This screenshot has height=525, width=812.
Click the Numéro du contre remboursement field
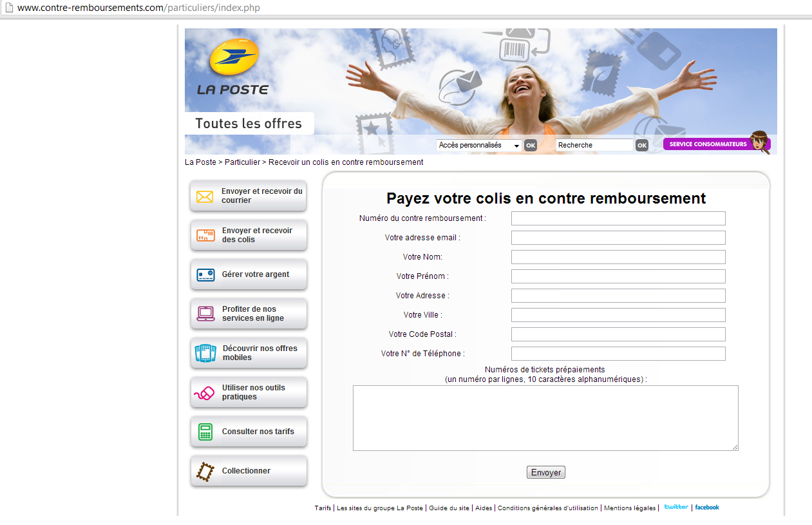pyautogui.click(x=618, y=218)
